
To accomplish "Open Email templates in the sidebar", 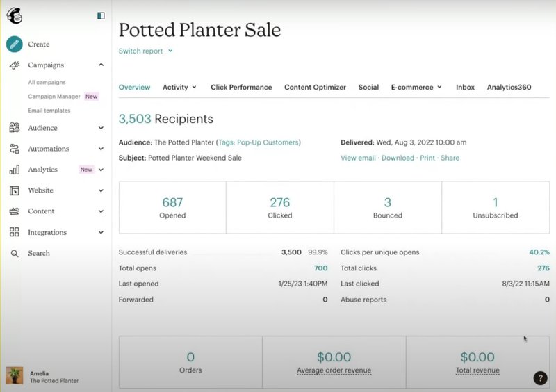I will (49, 111).
